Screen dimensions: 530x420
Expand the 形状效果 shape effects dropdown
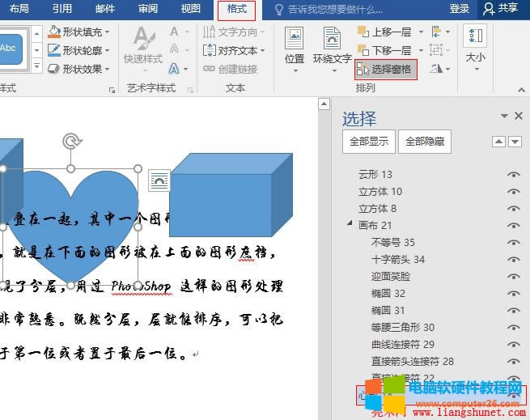point(110,69)
